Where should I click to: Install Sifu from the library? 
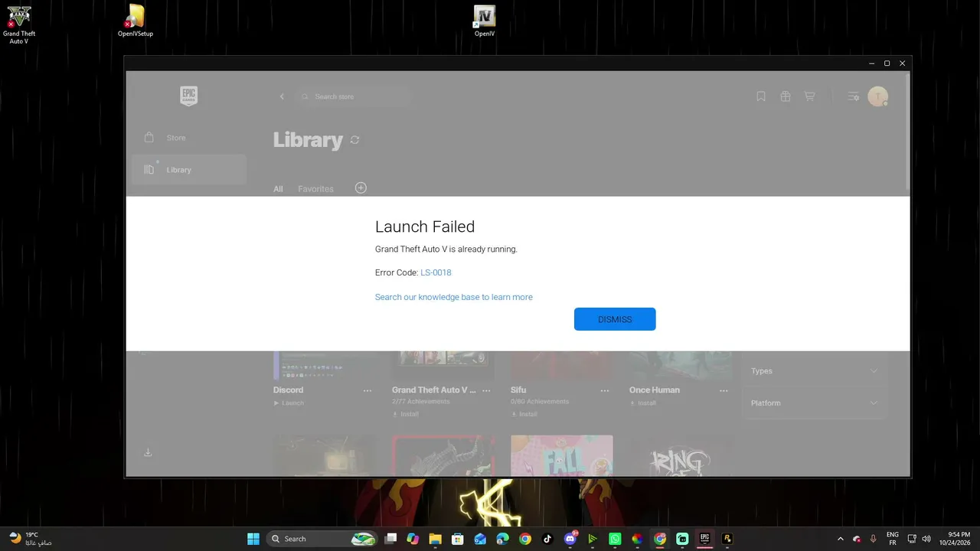tap(524, 414)
